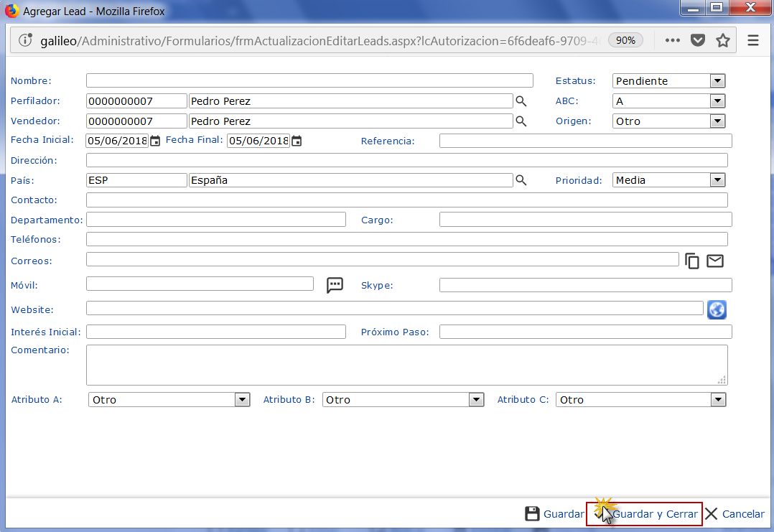Viewport: 774px width, 532px height.
Task: Expand the Atributo B dropdown
Action: coord(404,400)
